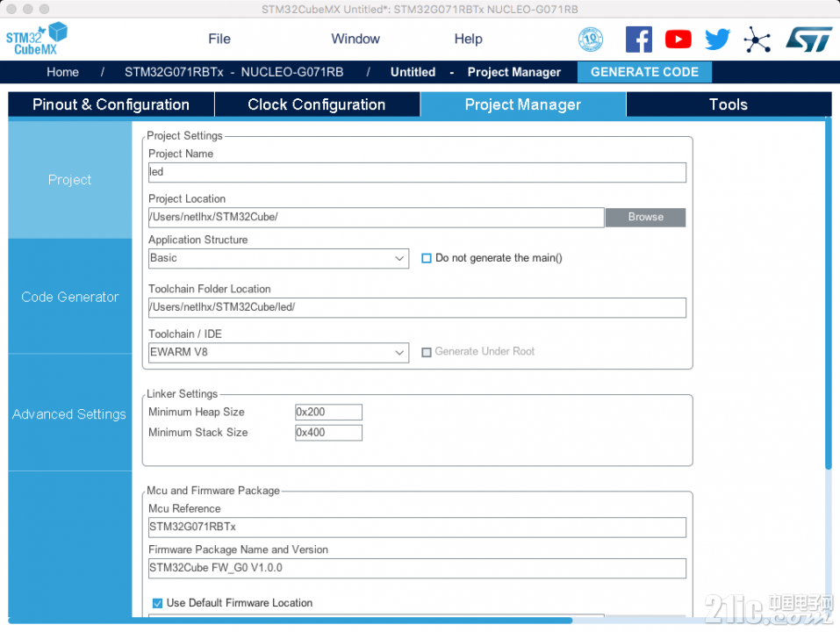Open the Help menu
This screenshot has width=840, height=632.
click(468, 39)
